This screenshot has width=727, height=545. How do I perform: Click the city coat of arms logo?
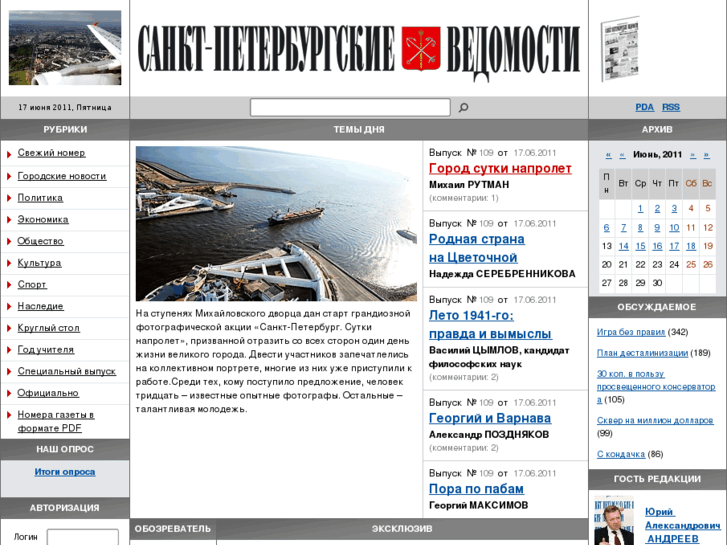coord(421,48)
